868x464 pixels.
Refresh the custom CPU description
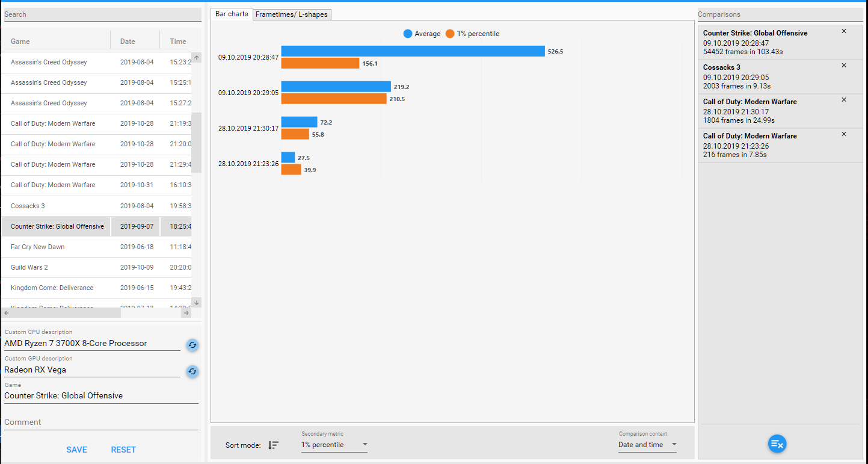pos(192,345)
